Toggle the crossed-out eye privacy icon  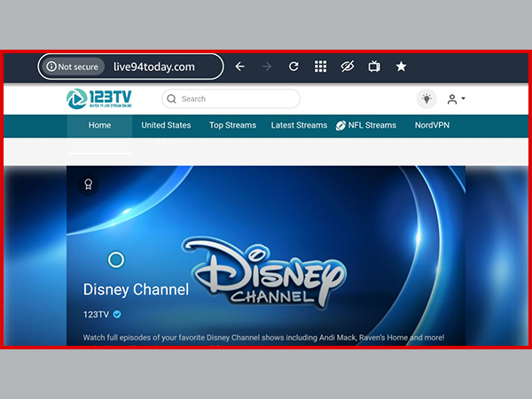(x=347, y=66)
